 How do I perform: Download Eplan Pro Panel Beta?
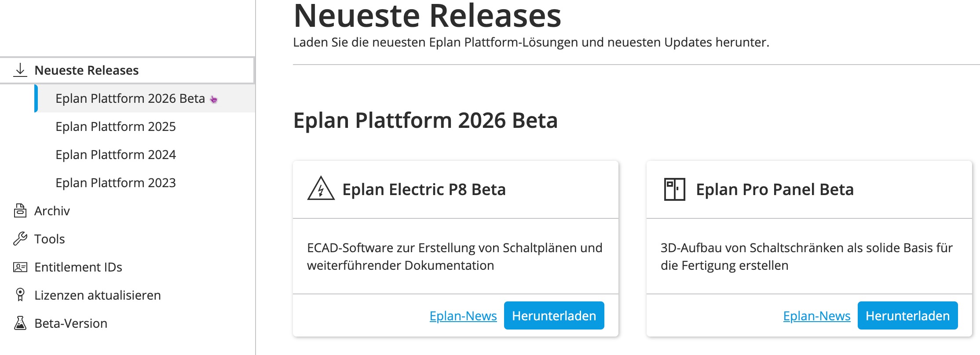(x=907, y=315)
